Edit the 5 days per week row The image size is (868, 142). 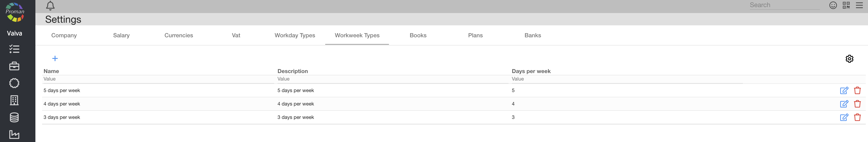tap(844, 90)
